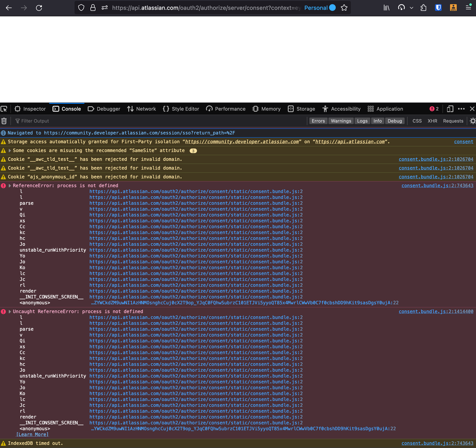Click 'IndexedDB timed out.' warning message
Screen dimensions: 476x448
point(36,443)
